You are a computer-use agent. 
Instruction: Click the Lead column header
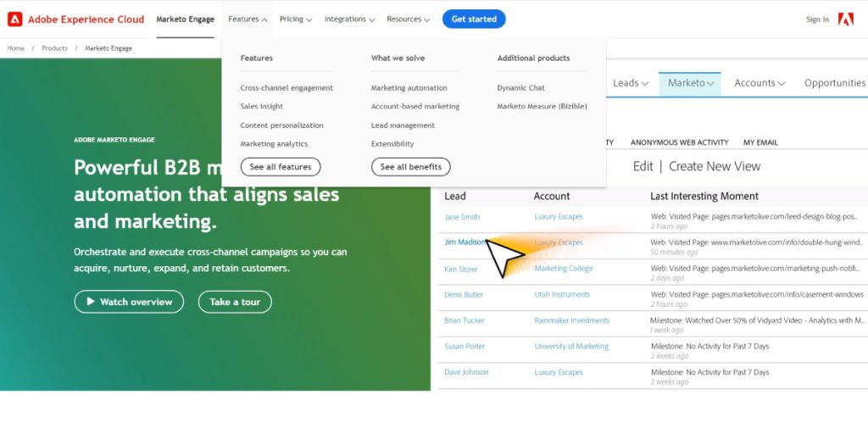point(455,196)
